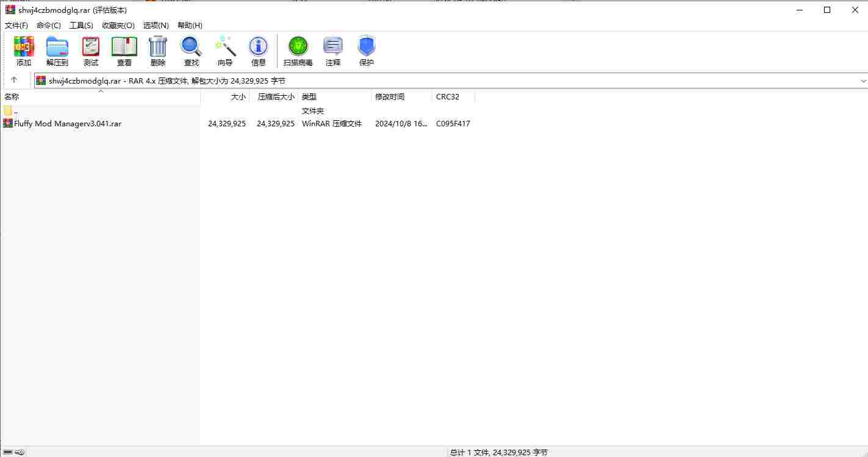868x457 pixels.
Task: Show archive 信息 (Info) icon
Action: point(259,51)
